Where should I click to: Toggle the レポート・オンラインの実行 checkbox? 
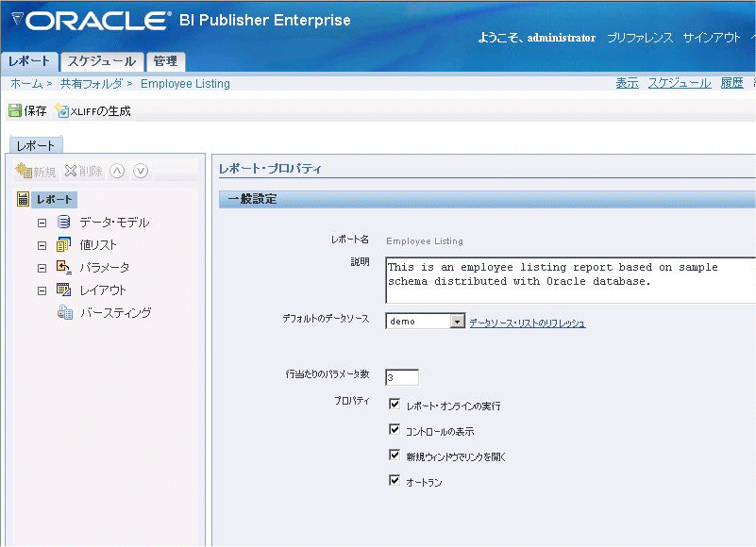point(395,404)
